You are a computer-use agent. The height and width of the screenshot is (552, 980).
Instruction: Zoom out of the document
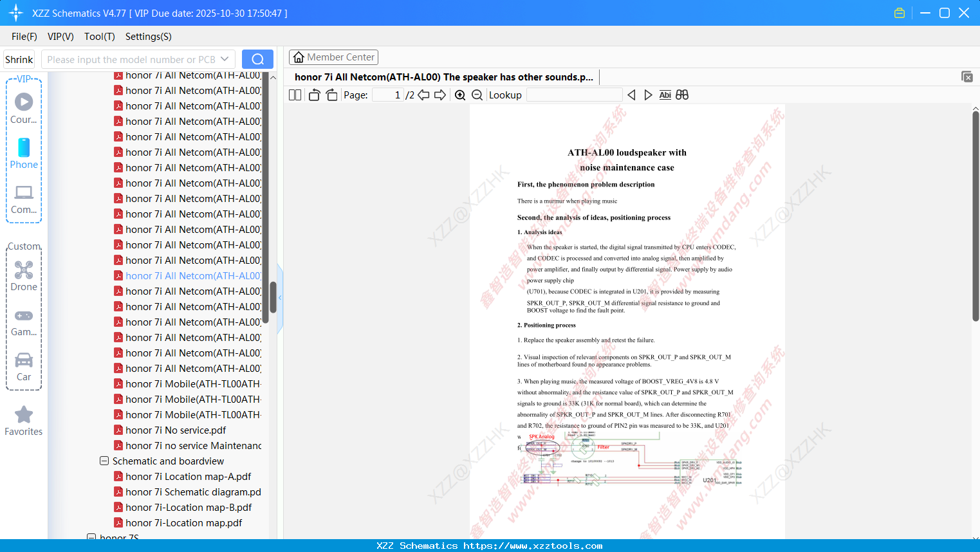(477, 95)
